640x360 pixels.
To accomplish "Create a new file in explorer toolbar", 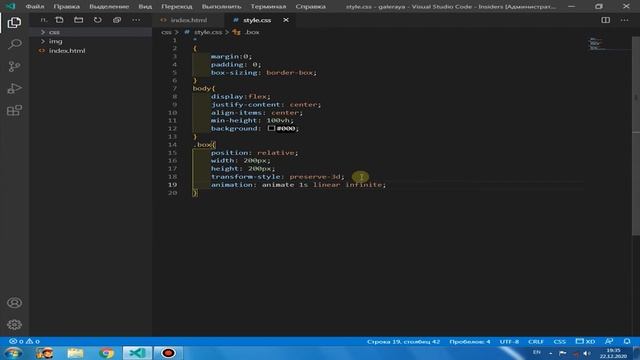I will coord(59,20).
